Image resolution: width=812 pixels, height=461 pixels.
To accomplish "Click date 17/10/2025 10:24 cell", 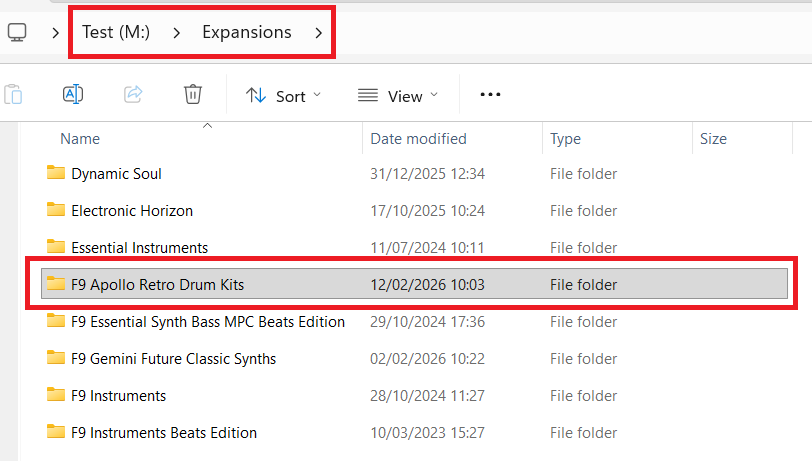I will tap(427, 211).
